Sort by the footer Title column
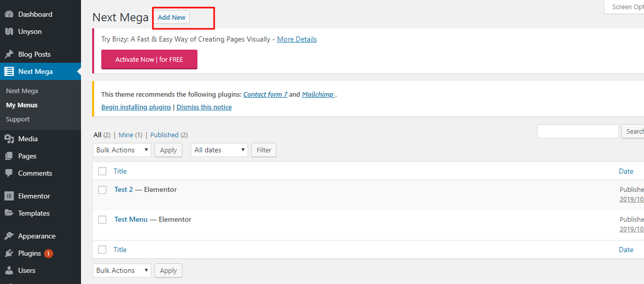This screenshot has height=284, width=644. coord(120,250)
